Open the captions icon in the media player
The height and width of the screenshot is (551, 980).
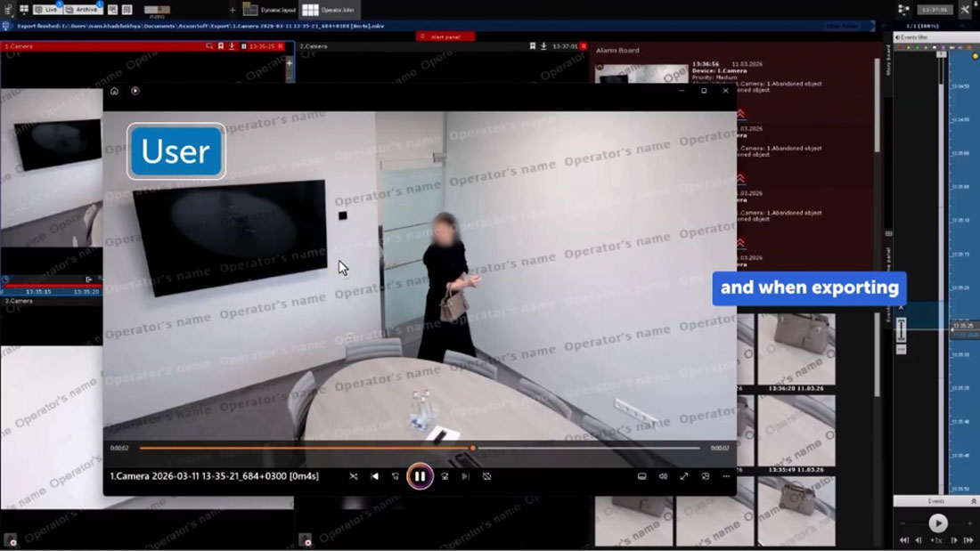(641, 476)
